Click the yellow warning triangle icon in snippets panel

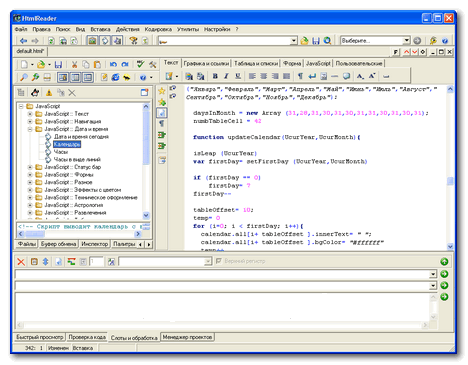click(x=49, y=93)
